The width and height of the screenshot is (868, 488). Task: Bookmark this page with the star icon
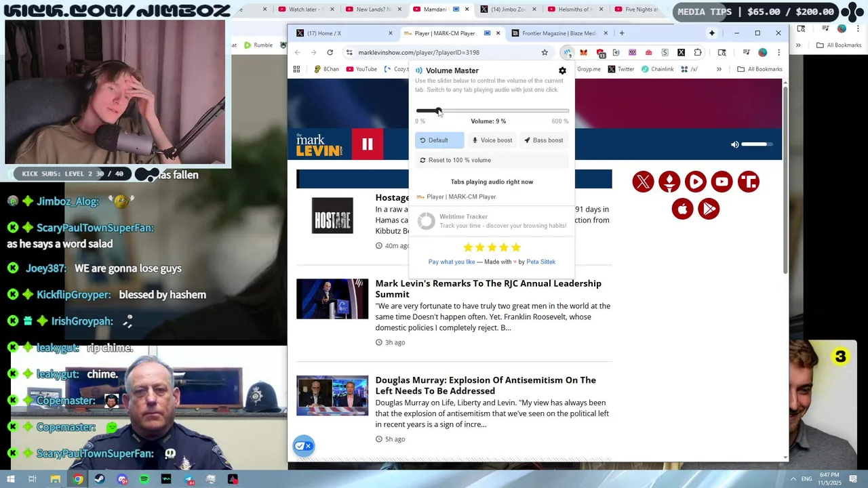(545, 52)
